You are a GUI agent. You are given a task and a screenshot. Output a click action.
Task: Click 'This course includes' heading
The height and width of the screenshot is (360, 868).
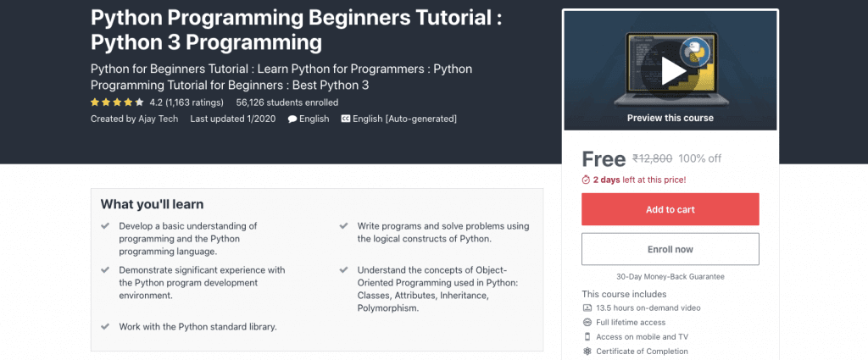tap(624, 294)
